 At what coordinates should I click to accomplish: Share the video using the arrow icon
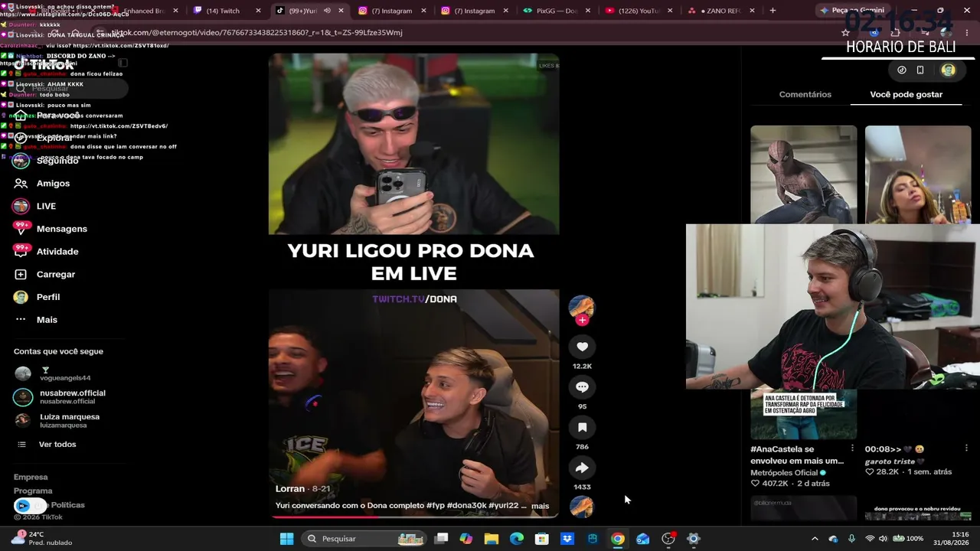coord(582,468)
